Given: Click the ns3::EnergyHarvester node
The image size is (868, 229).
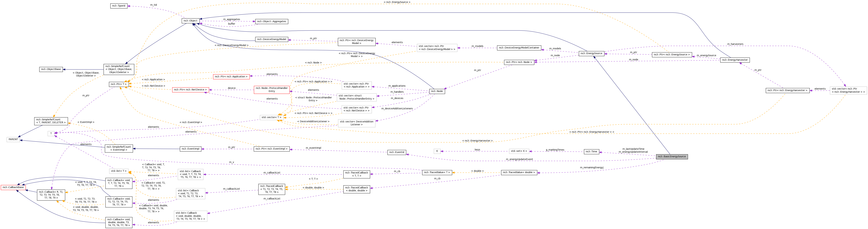Looking at the screenshot, I should 735,60.
